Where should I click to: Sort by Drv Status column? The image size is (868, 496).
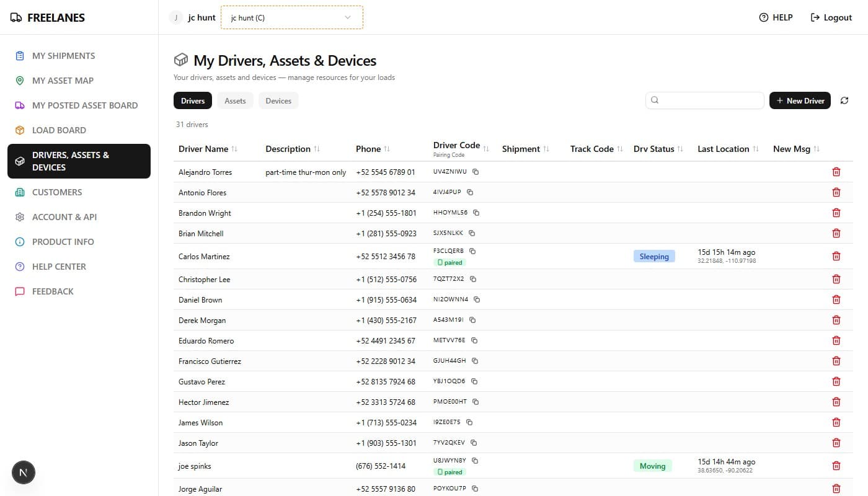(x=658, y=149)
